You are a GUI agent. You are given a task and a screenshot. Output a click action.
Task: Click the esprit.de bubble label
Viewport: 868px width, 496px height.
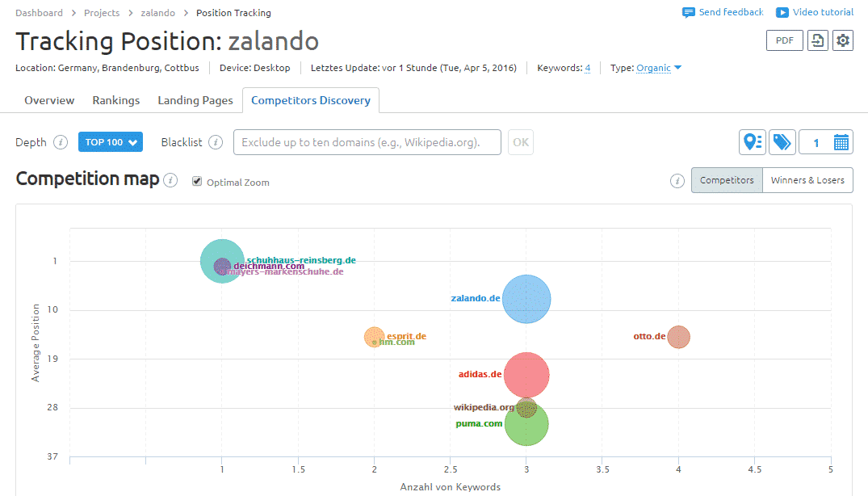pyautogui.click(x=406, y=335)
